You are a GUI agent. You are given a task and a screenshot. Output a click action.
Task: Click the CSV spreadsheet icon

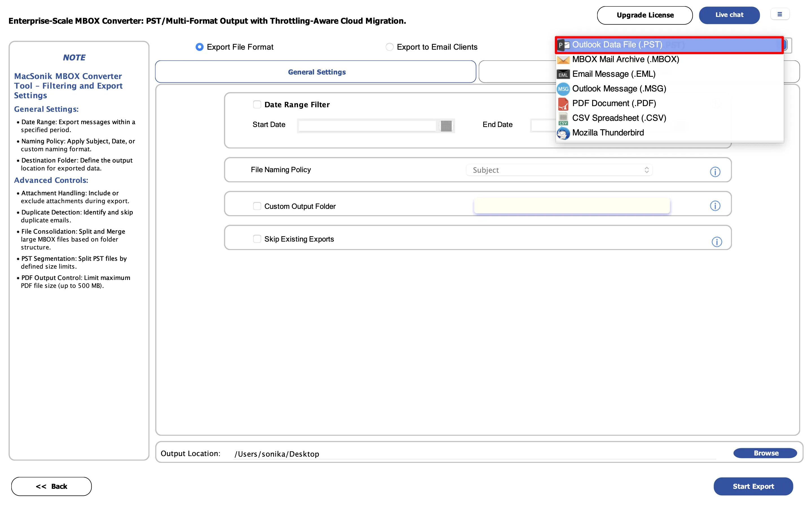563,119
